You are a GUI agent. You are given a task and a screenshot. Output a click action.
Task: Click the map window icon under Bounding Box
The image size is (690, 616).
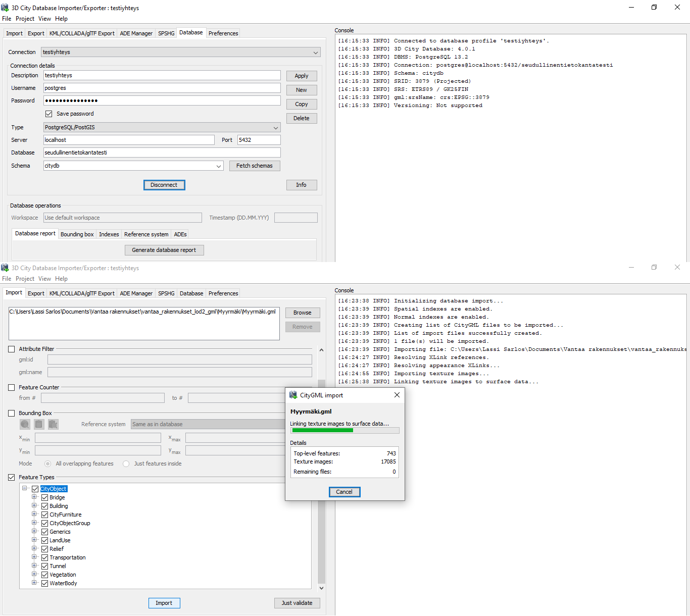[x=25, y=424]
